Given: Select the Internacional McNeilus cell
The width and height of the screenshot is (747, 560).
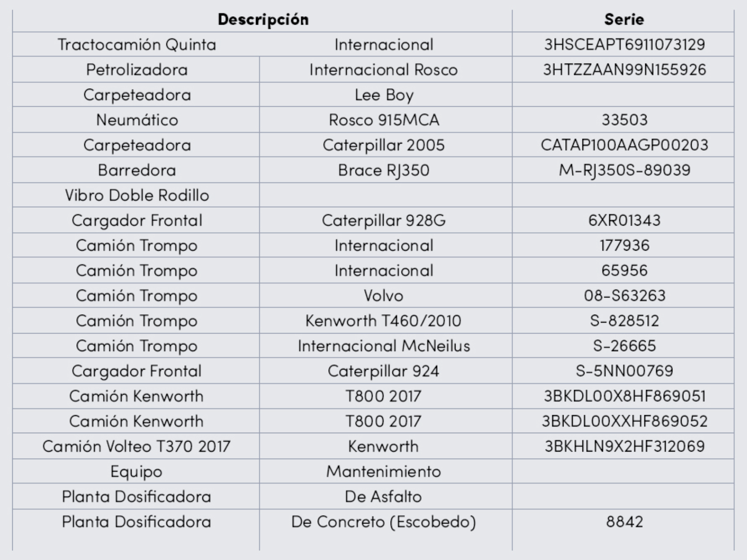Looking at the screenshot, I should tap(384, 346).
